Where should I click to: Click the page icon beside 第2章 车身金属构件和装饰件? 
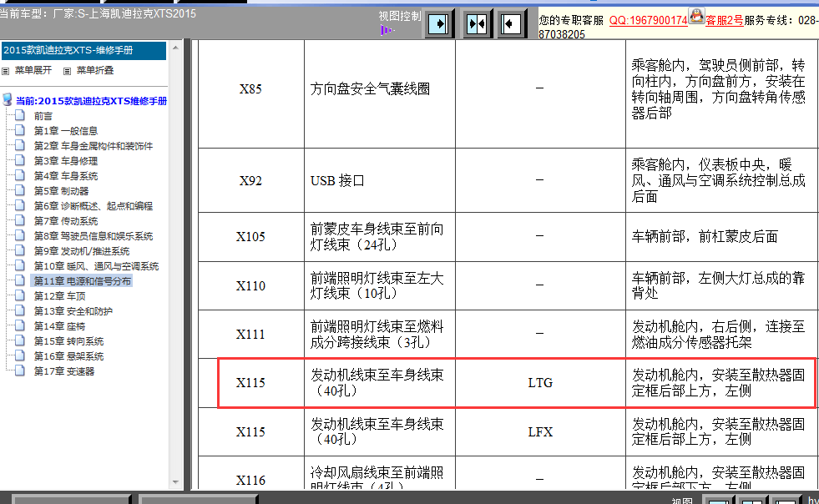pyautogui.click(x=20, y=145)
